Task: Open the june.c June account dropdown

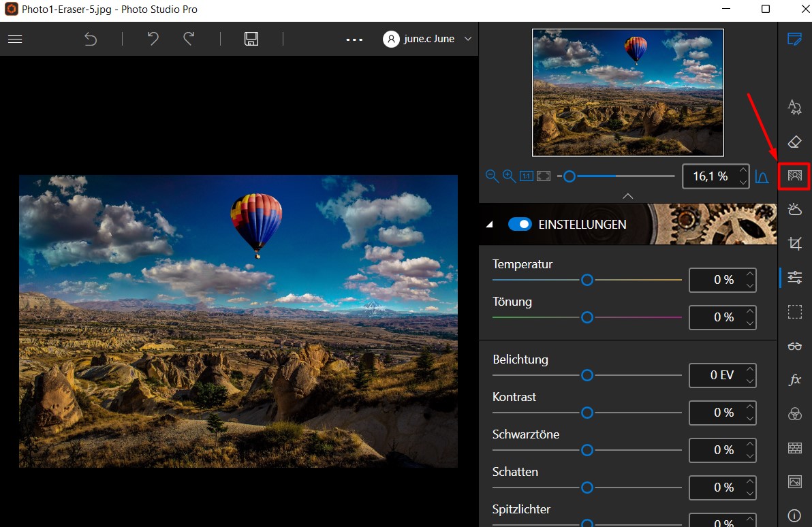Action: click(427, 39)
